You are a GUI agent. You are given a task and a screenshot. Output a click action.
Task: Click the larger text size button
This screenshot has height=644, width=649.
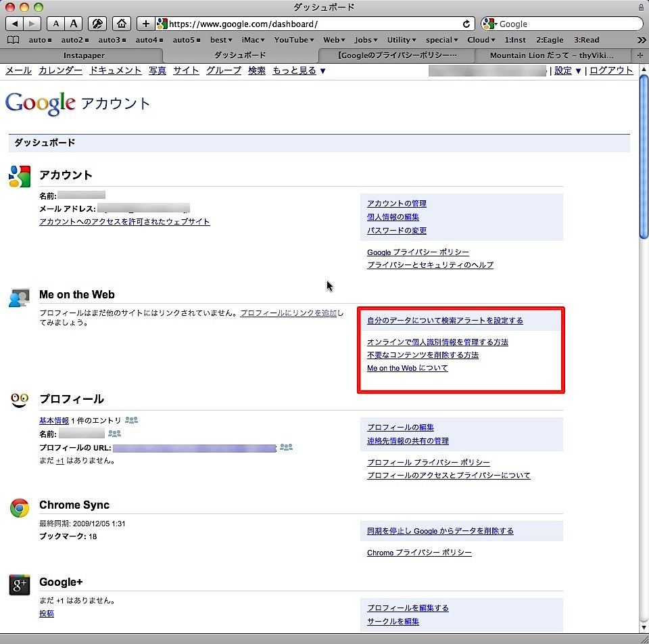[74, 24]
